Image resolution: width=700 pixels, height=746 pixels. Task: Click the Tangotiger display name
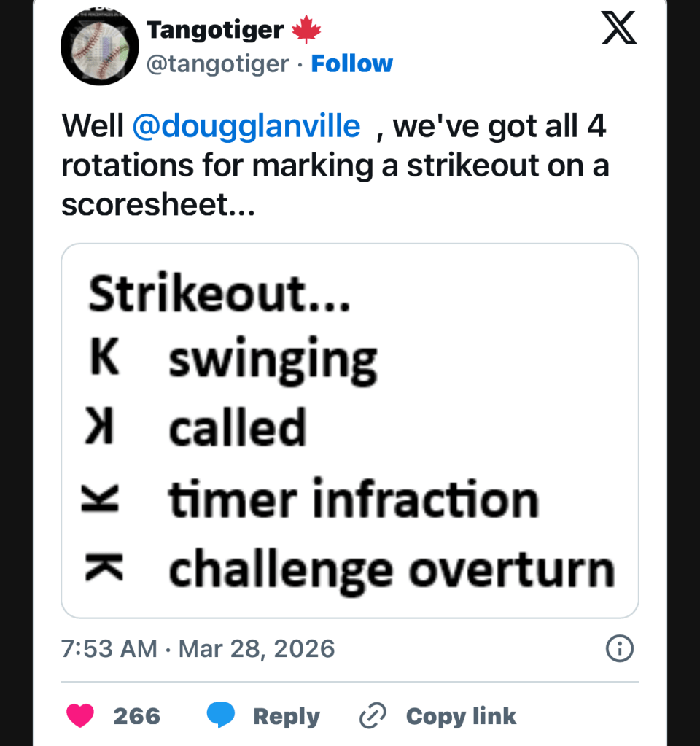(215, 30)
